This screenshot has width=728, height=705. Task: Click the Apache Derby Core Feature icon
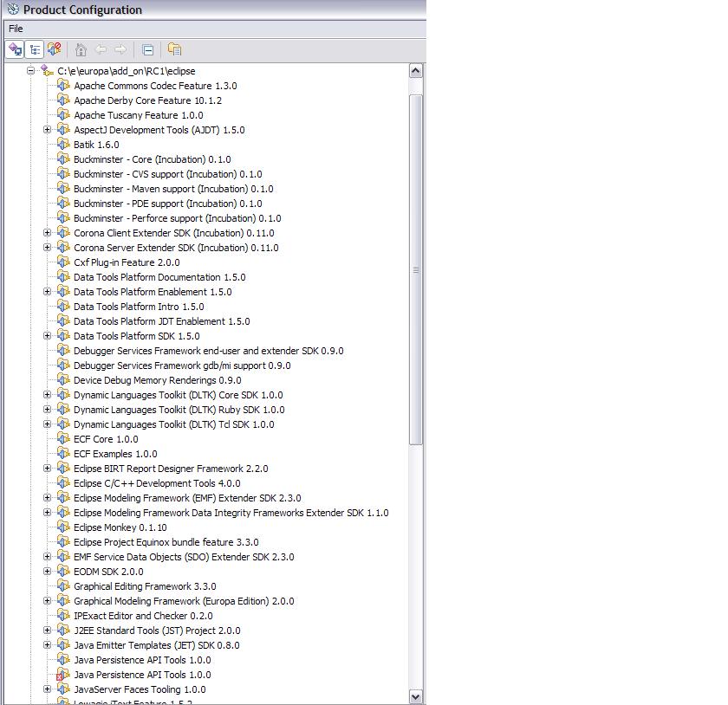(63, 100)
